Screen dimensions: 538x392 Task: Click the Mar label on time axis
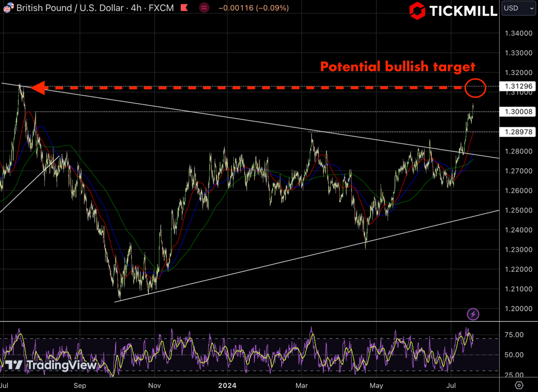(x=302, y=385)
